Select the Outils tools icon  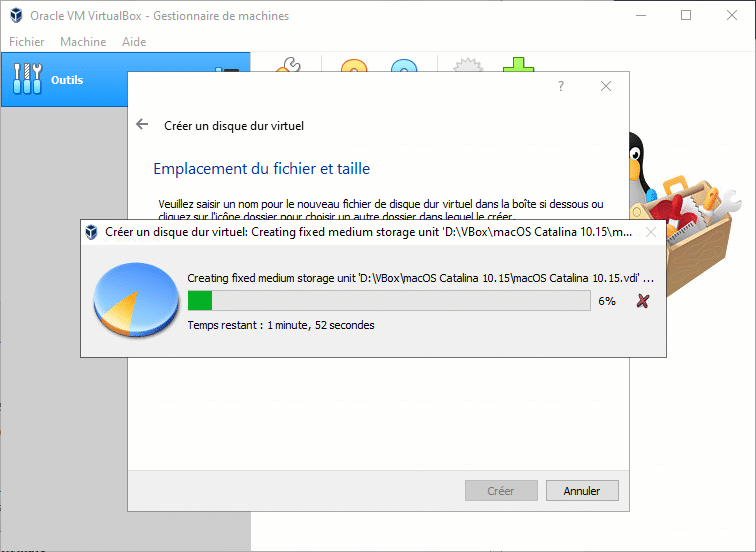(x=28, y=80)
